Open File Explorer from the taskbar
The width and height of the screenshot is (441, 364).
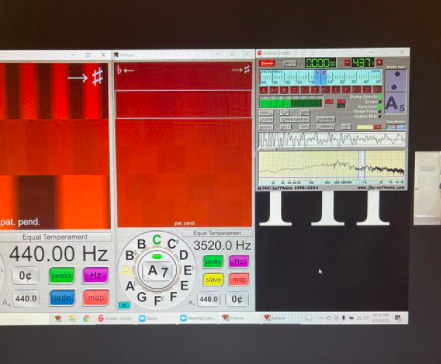72,318
